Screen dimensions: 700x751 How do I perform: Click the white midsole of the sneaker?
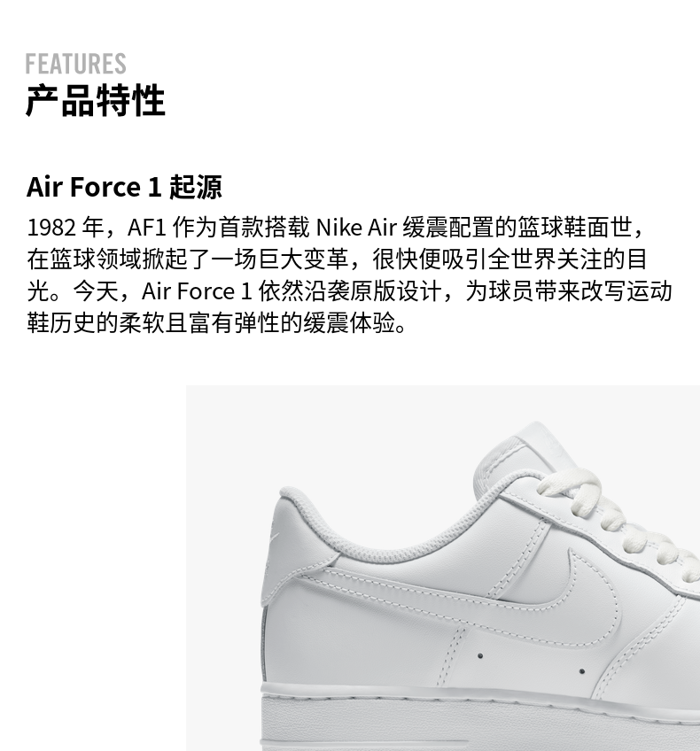tap(479, 718)
